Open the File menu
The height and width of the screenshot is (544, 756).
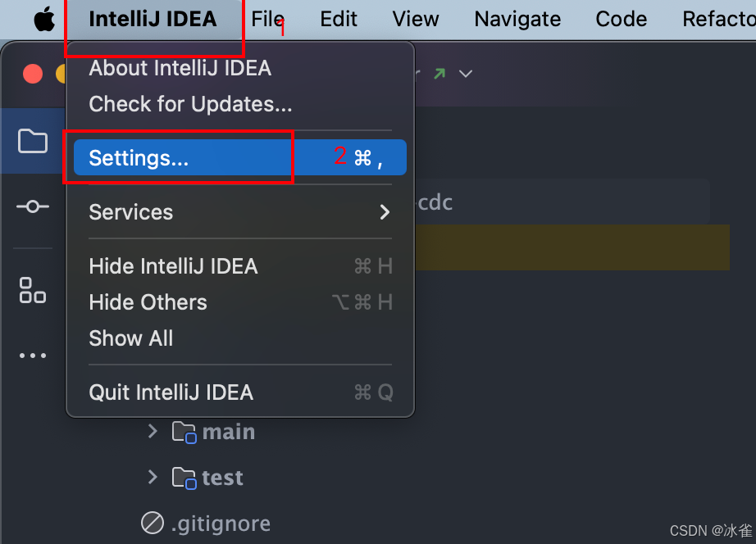(x=267, y=19)
